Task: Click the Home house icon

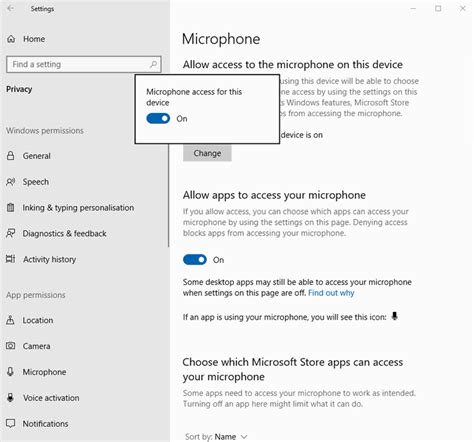Action: pos(11,39)
